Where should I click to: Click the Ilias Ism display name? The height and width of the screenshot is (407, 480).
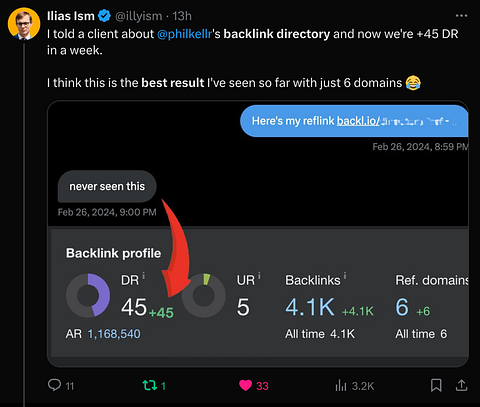point(71,16)
